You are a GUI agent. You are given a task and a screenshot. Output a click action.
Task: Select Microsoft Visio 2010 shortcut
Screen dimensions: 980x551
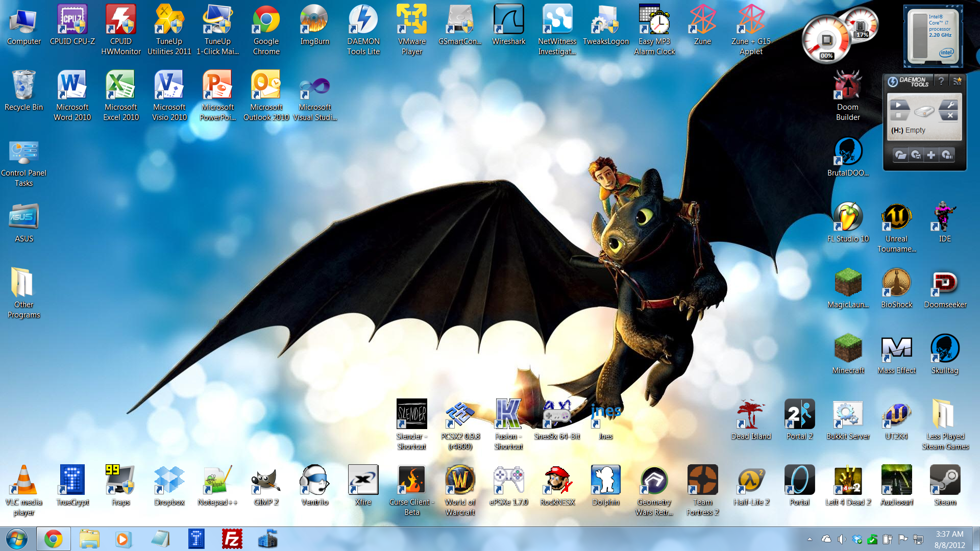pyautogui.click(x=169, y=86)
